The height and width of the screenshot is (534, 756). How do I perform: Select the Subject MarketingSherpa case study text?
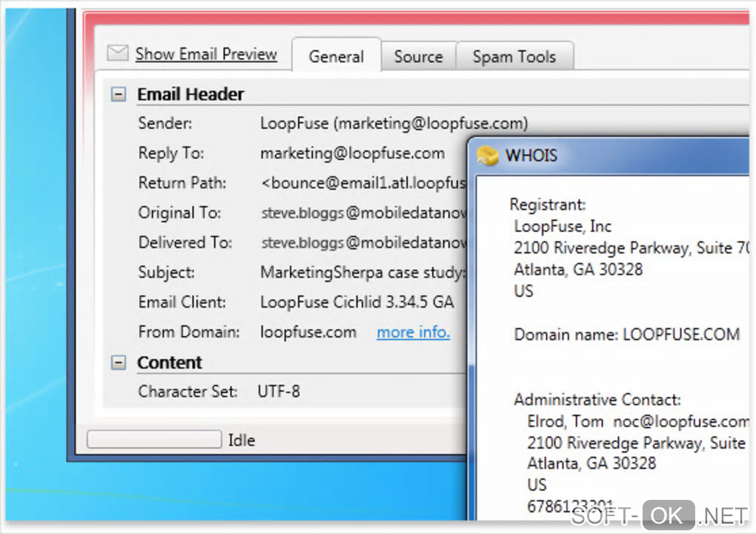363,272
